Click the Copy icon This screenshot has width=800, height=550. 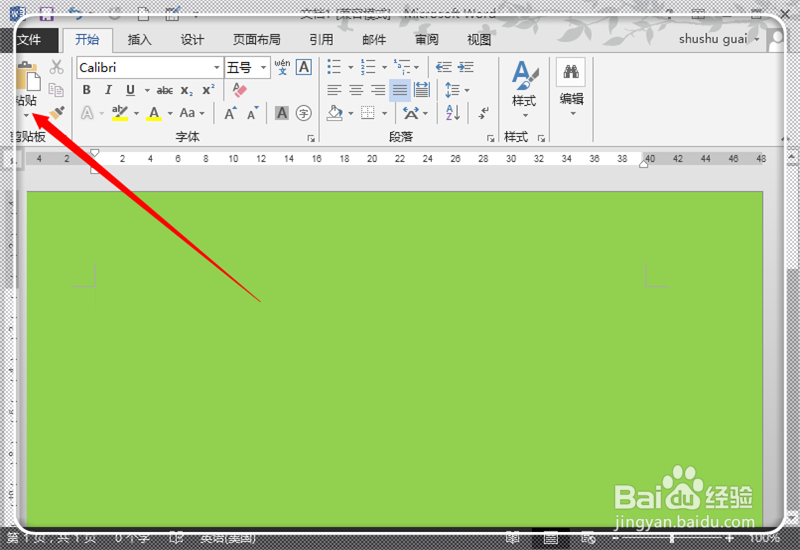pyautogui.click(x=56, y=90)
